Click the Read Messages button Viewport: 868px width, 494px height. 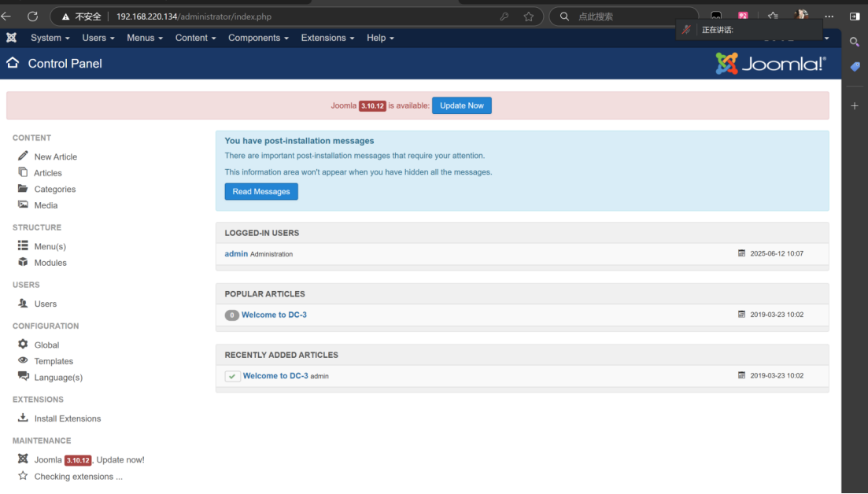click(x=261, y=191)
